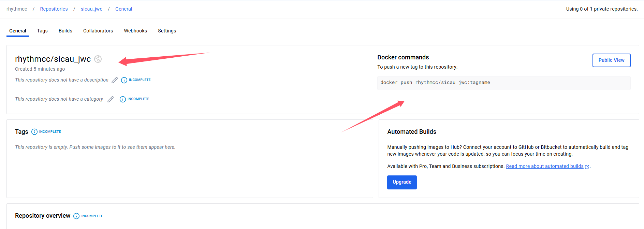The height and width of the screenshot is (229, 644).
Task: Click 'This repository does not have a description'
Action: pos(62,80)
